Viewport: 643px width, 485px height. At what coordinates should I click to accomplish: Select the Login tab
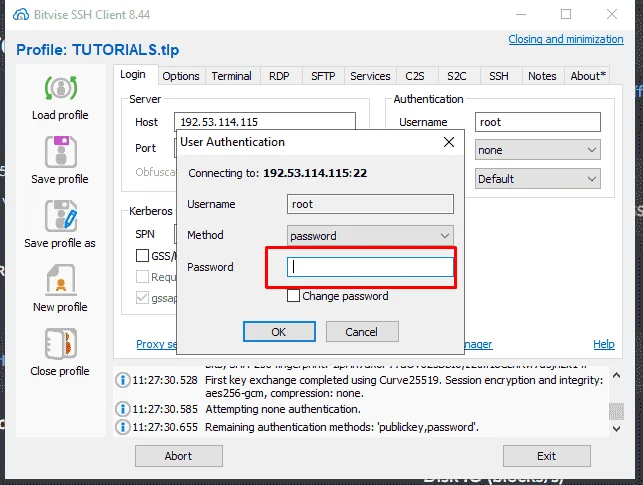click(x=133, y=75)
